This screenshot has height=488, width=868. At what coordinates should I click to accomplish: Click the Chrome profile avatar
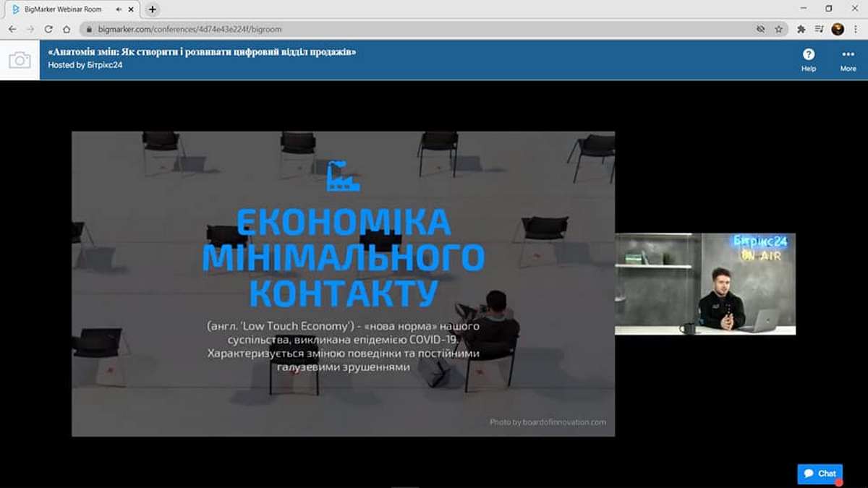click(838, 30)
